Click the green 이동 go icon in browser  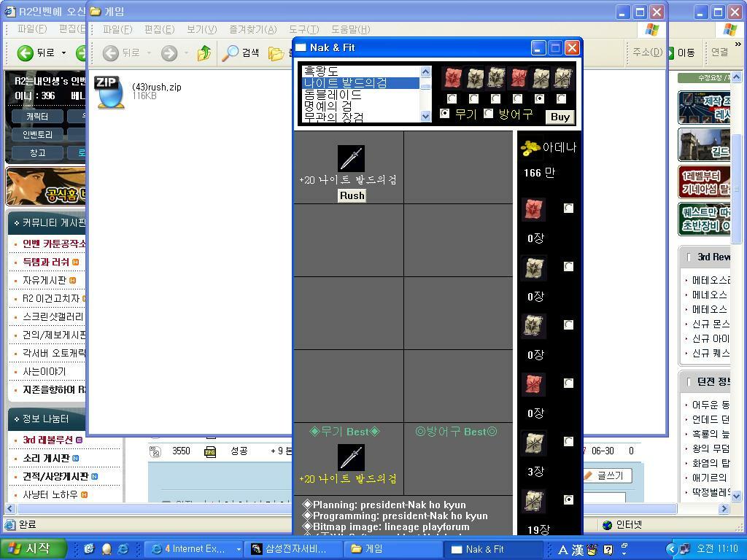point(670,52)
